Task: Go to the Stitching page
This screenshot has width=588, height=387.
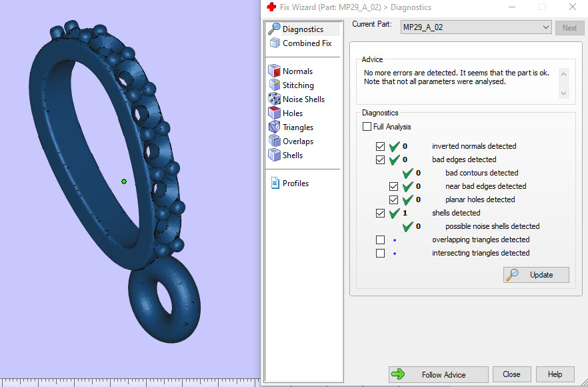Action: coord(298,85)
